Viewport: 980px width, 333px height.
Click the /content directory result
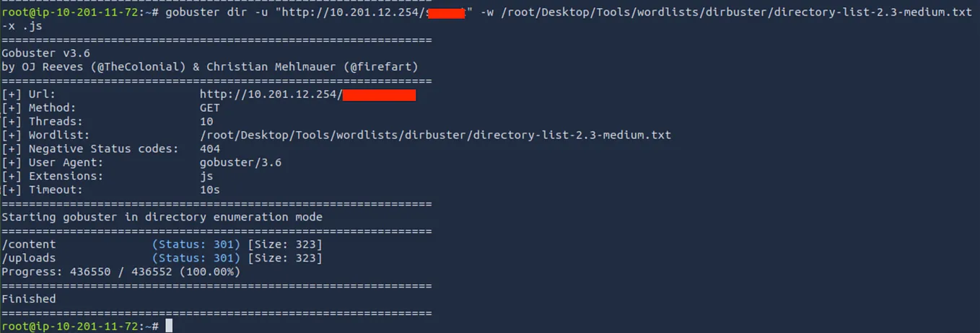(x=29, y=244)
